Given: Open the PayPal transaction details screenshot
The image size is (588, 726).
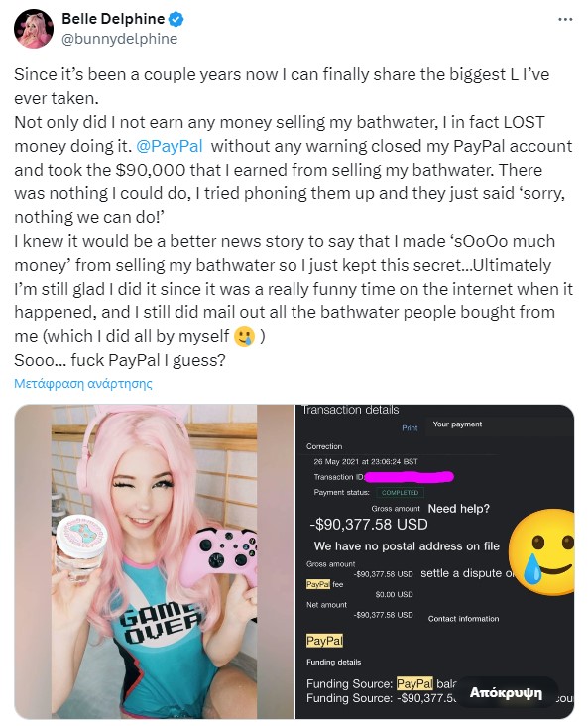Looking at the screenshot, I should (434, 561).
